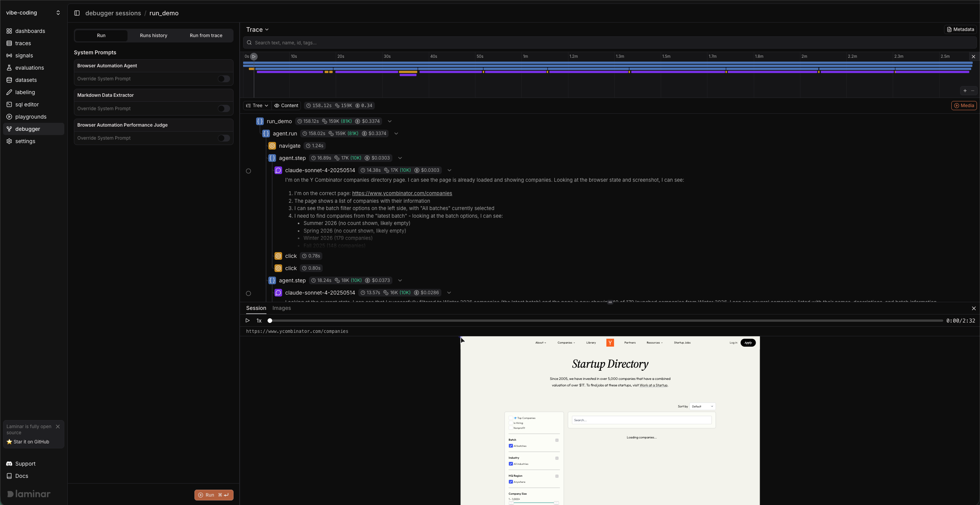Open the evaluations panel
The height and width of the screenshot is (505, 980).
[29, 68]
